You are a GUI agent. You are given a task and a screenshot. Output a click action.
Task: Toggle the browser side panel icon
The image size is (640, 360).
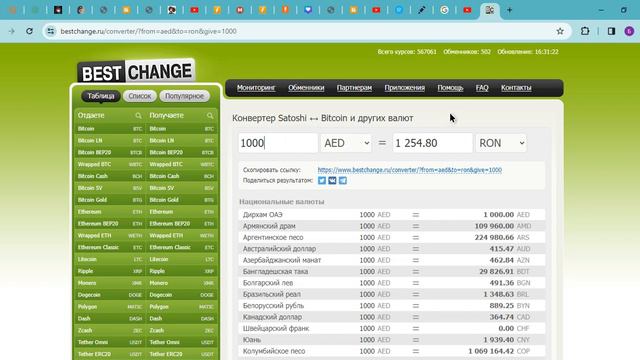(x=611, y=31)
